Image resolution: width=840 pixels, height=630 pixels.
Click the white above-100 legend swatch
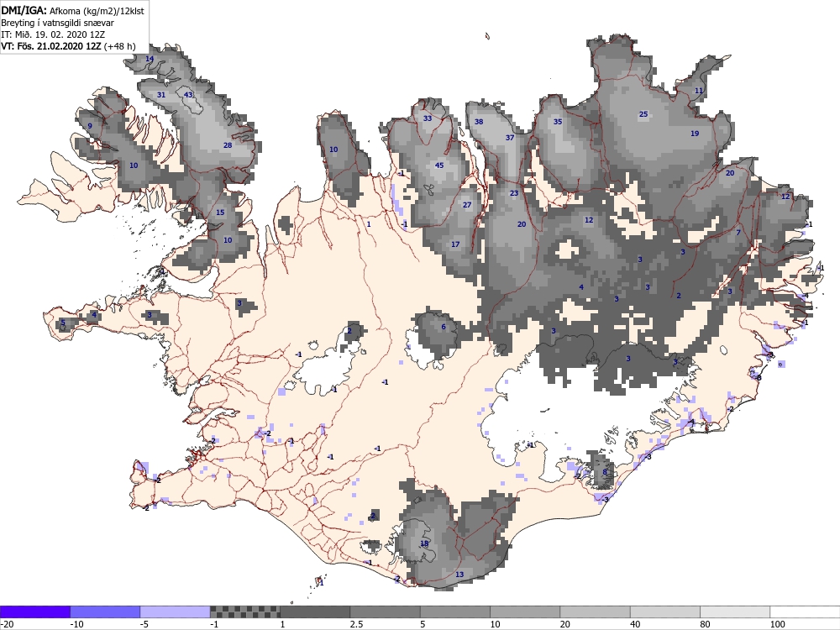click(806, 612)
